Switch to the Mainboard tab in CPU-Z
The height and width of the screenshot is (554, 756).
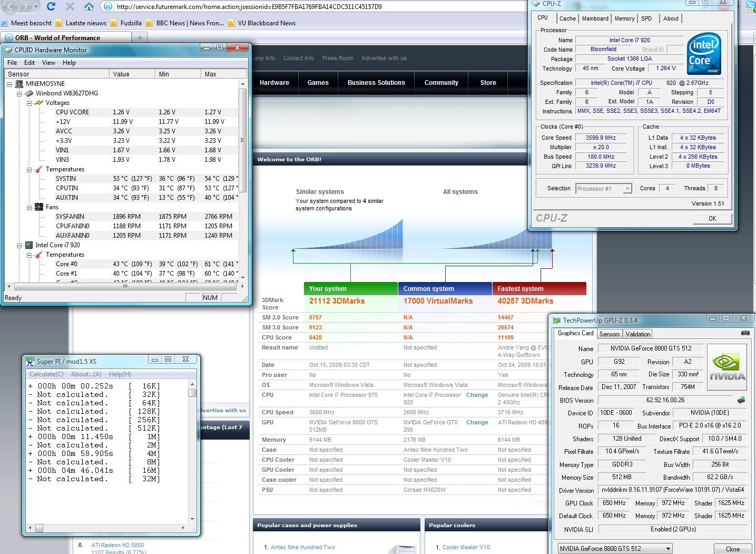595,18
